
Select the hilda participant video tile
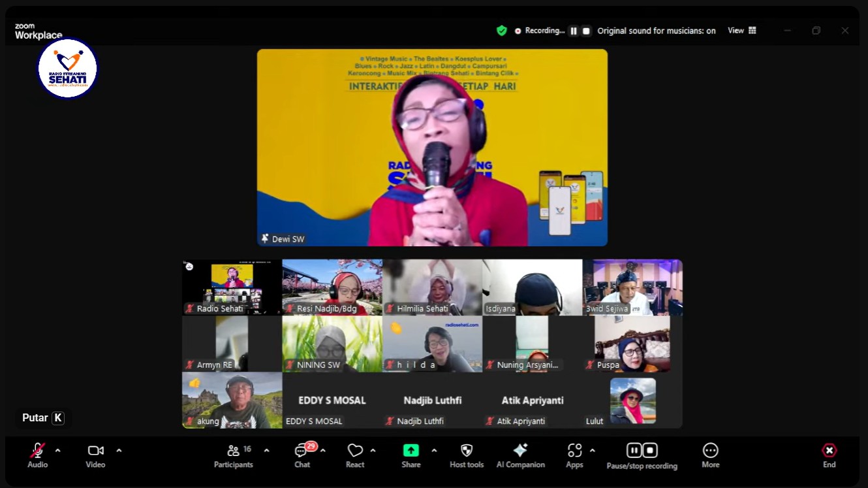pyautogui.click(x=432, y=344)
